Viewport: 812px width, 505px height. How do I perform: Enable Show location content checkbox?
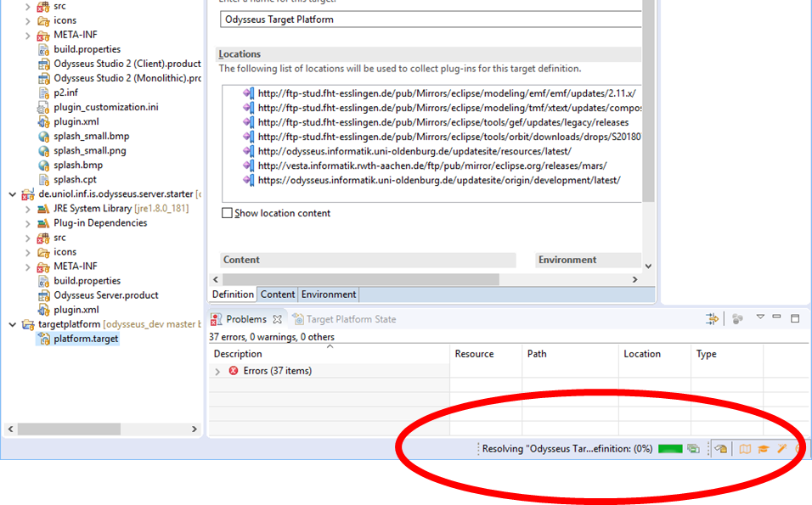[227, 213]
